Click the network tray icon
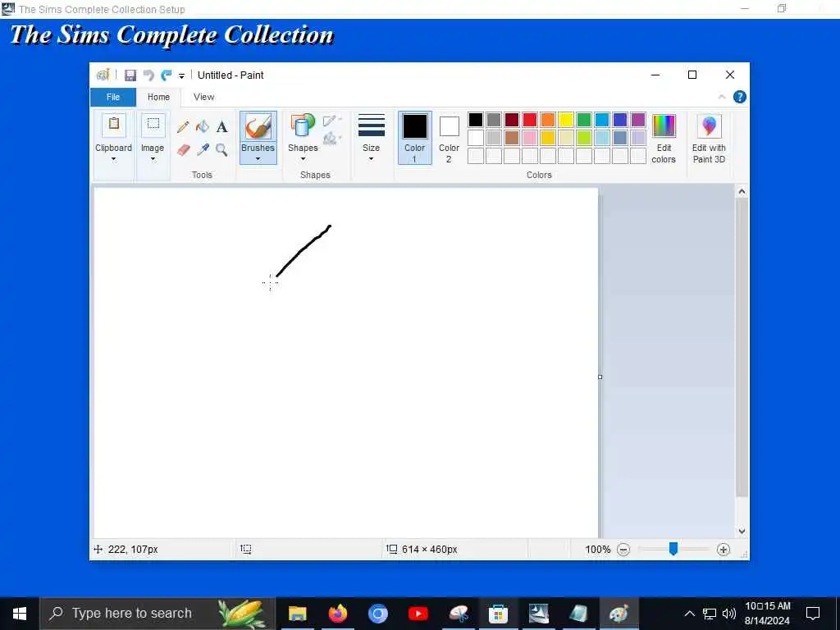This screenshot has width=840, height=630. tap(710, 614)
